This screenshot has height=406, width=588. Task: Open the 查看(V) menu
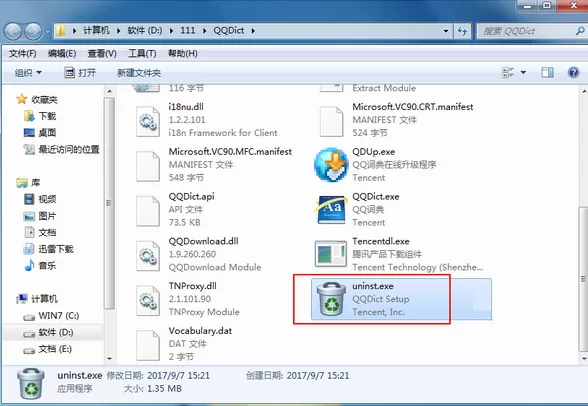click(x=102, y=54)
